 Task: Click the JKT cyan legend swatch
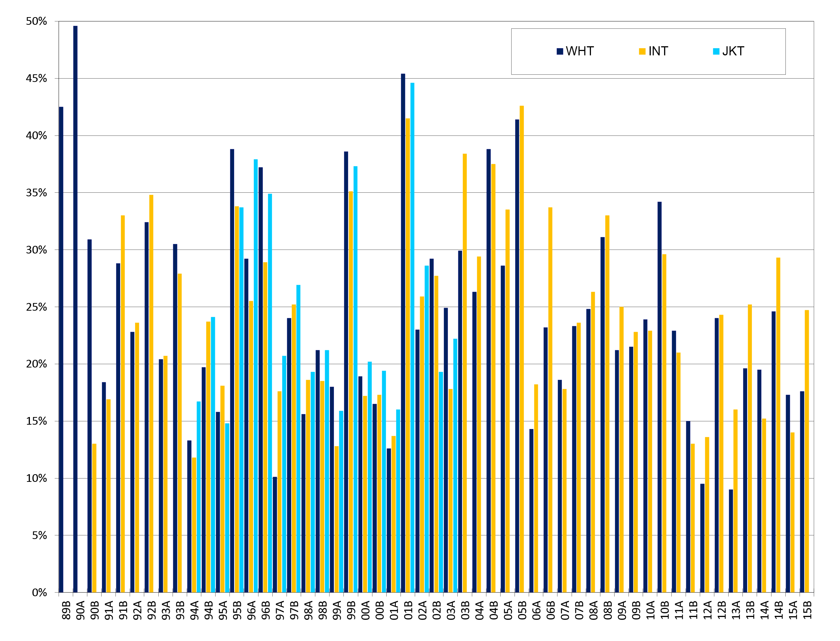click(716, 51)
